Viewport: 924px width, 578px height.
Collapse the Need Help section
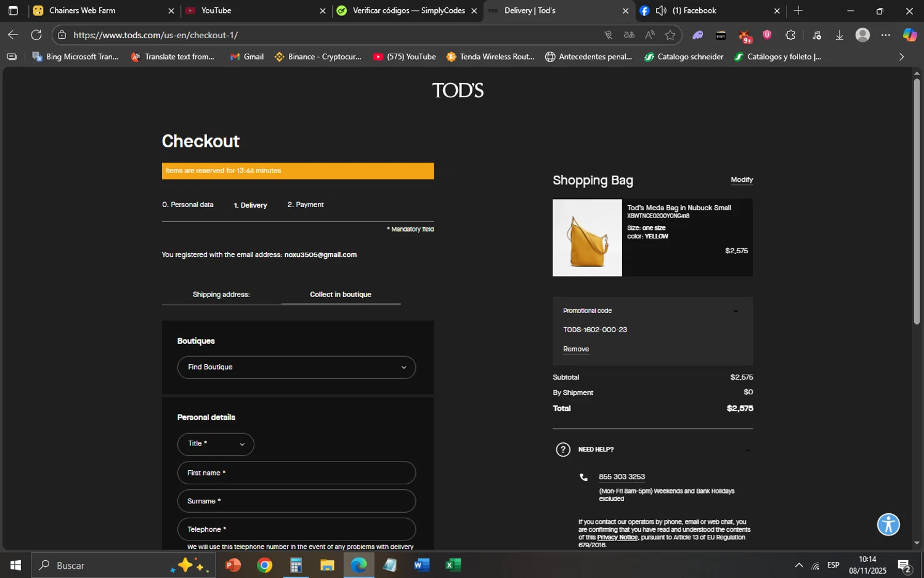tap(748, 450)
